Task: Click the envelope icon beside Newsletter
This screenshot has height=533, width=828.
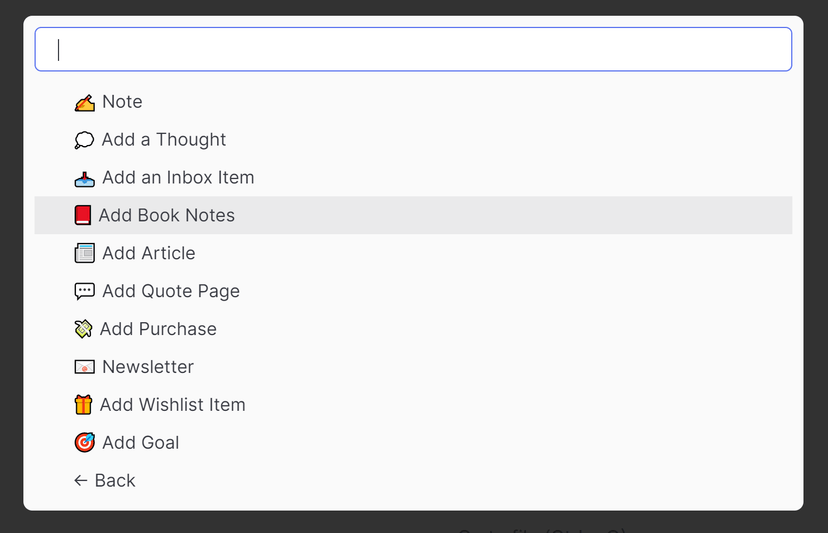Action: (84, 367)
